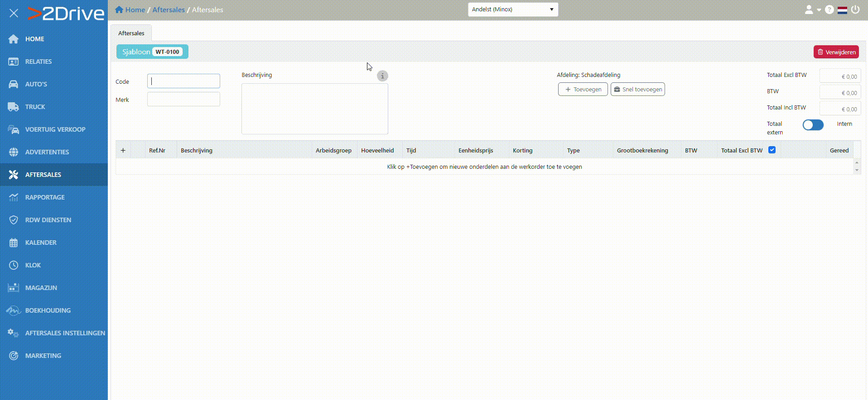
Task: Open the help question mark icon
Action: 829,10
